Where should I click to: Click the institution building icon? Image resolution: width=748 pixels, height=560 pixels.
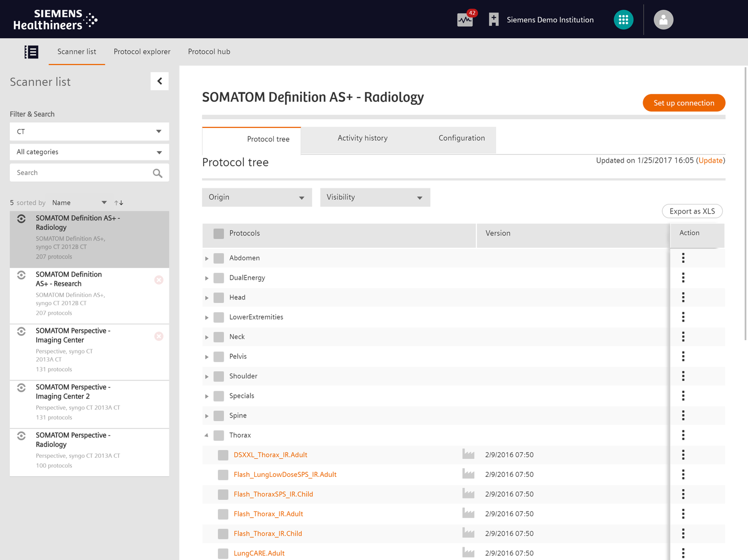coord(494,20)
